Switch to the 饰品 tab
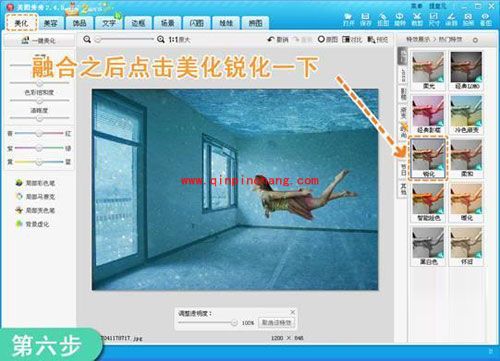 pyautogui.click(x=80, y=23)
